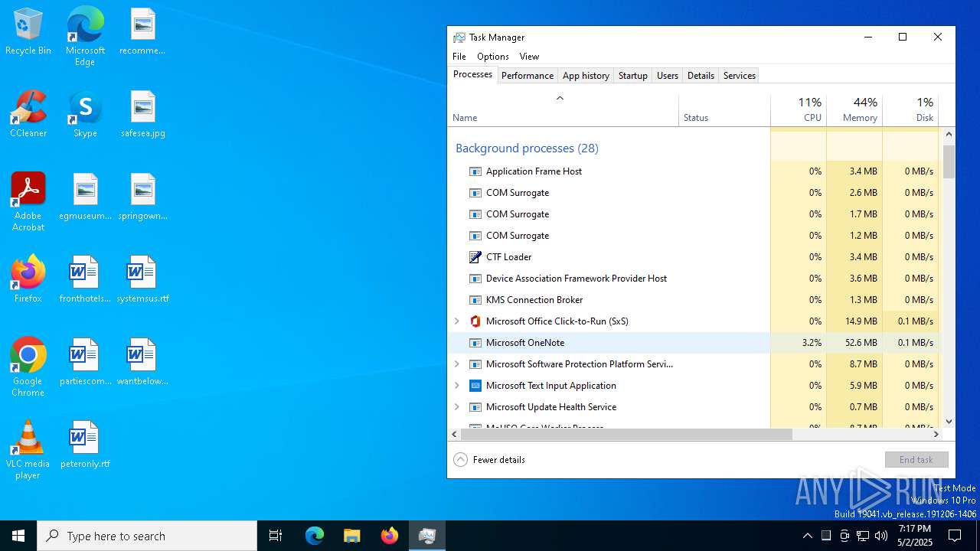Open File Explorer from the taskbar
The width and height of the screenshot is (980, 551).
pos(352,536)
